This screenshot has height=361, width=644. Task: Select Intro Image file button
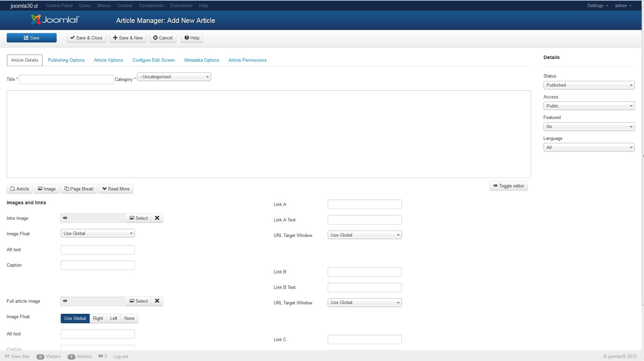pyautogui.click(x=139, y=218)
